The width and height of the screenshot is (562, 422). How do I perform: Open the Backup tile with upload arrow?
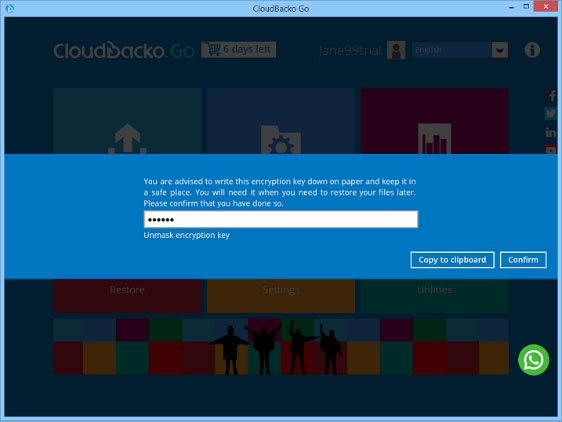(x=127, y=121)
